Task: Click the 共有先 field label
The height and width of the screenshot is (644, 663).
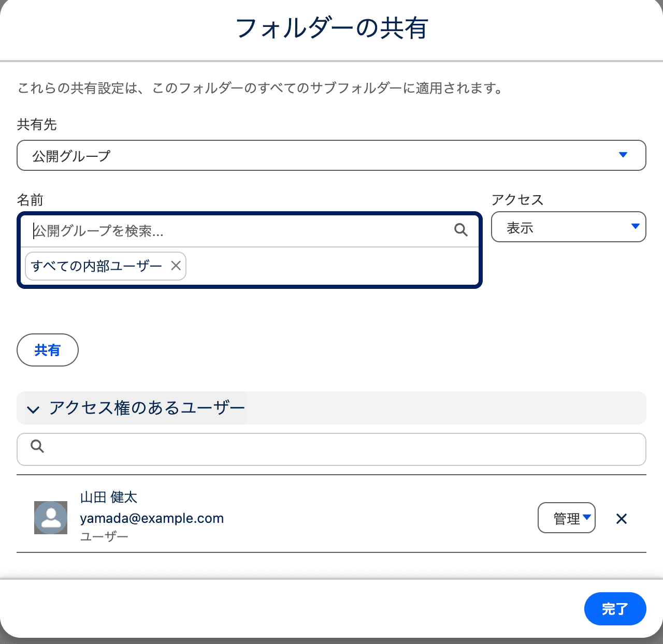Action: (37, 124)
